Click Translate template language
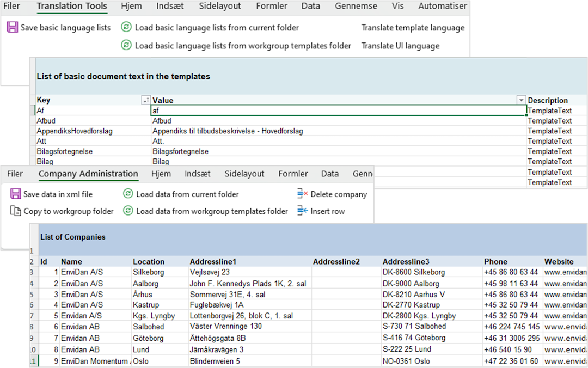This screenshot has width=588, height=368. point(413,27)
